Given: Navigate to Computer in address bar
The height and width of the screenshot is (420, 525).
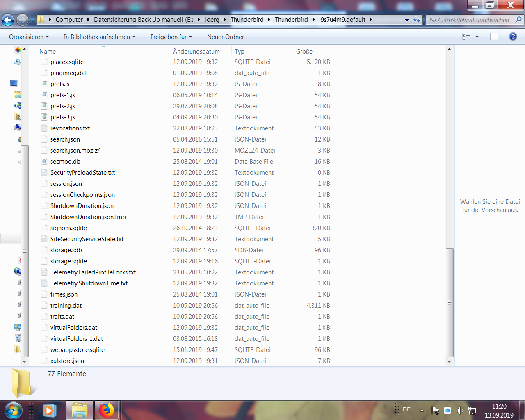Looking at the screenshot, I should (x=69, y=19).
